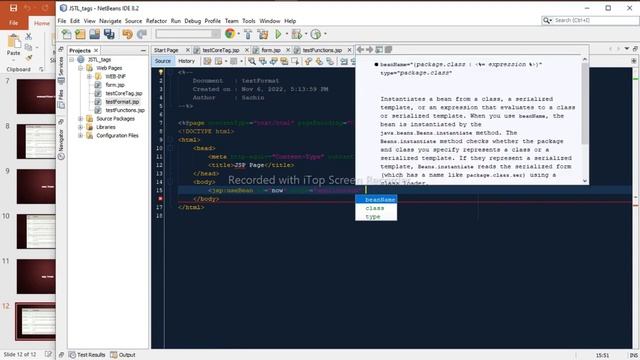Open the project configuration combo box
This screenshot has height=360, width=640.
click(188, 34)
